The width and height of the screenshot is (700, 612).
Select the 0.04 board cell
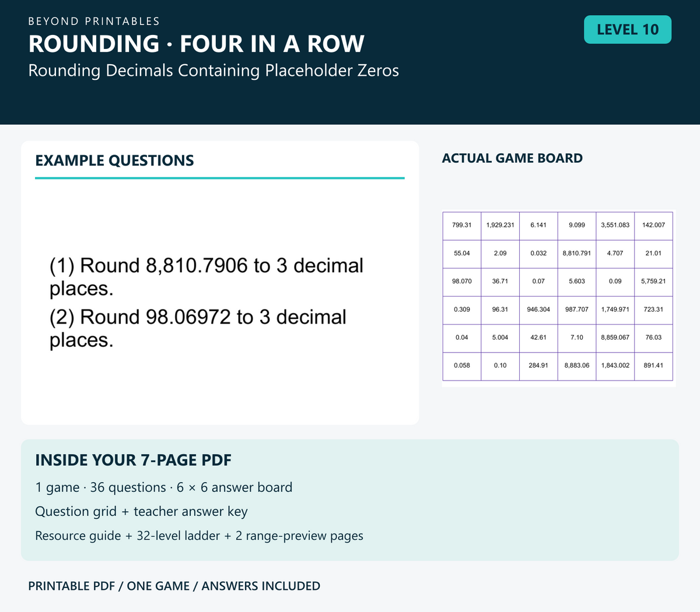point(462,337)
